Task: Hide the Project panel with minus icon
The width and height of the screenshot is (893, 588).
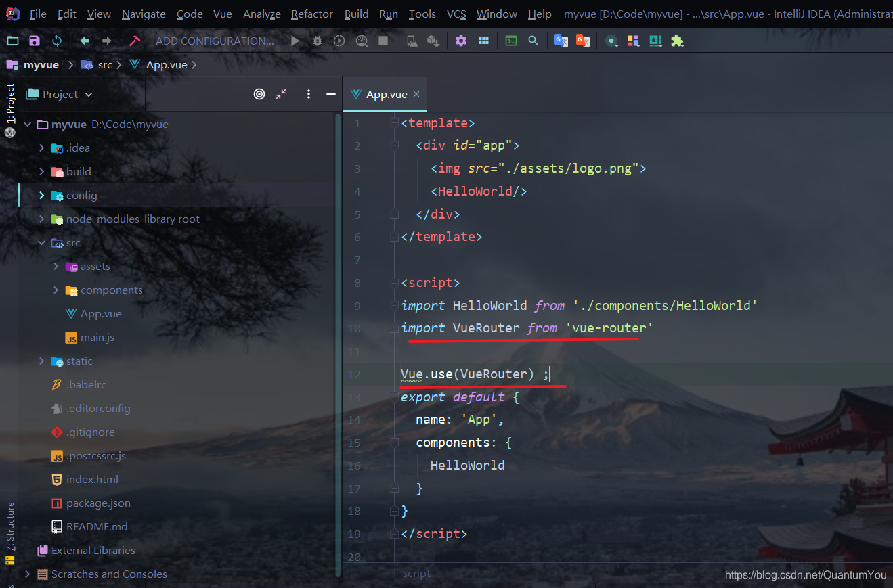Action: [x=331, y=94]
